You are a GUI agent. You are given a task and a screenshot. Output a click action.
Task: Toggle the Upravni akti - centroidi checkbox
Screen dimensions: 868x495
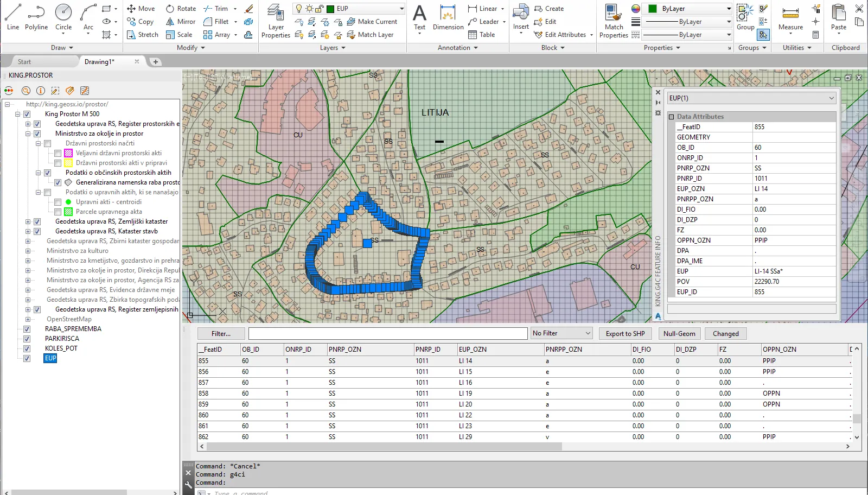[58, 202]
